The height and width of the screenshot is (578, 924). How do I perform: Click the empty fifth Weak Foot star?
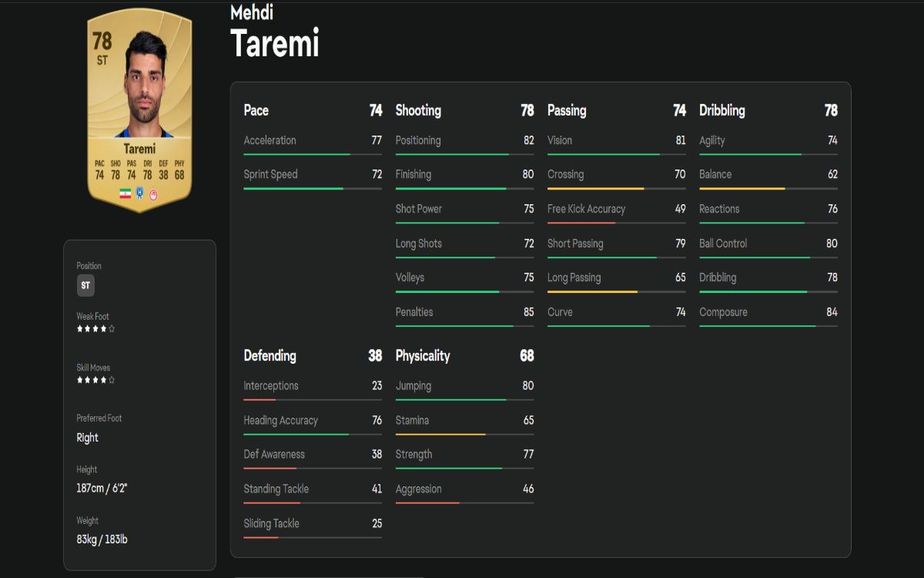click(x=112, y=329)
